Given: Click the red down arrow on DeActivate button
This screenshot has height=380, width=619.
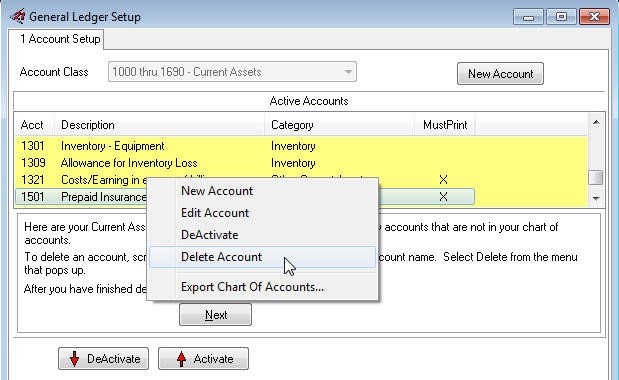Looking at the screenshot, I should [x=74, y=359].
